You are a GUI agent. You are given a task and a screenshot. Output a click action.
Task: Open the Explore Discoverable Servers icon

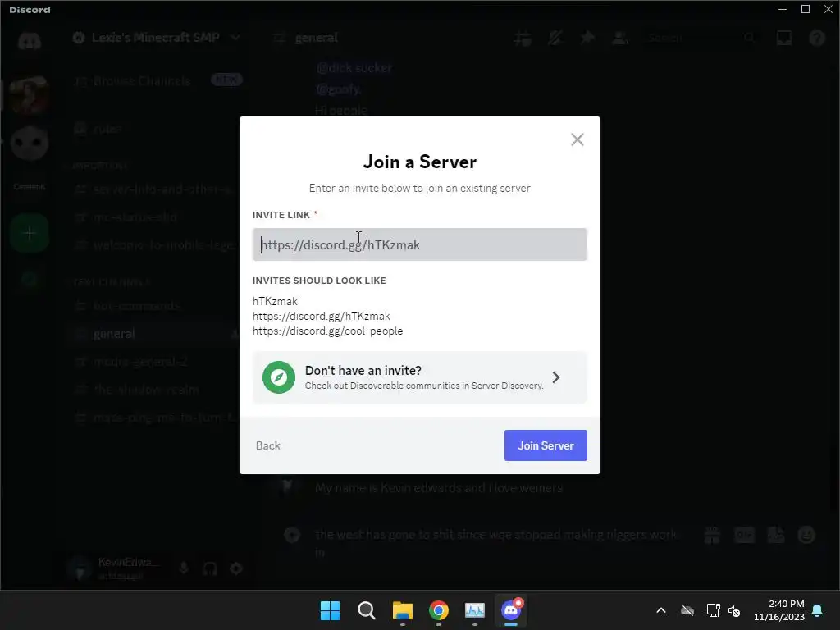[x=30, y=281]
